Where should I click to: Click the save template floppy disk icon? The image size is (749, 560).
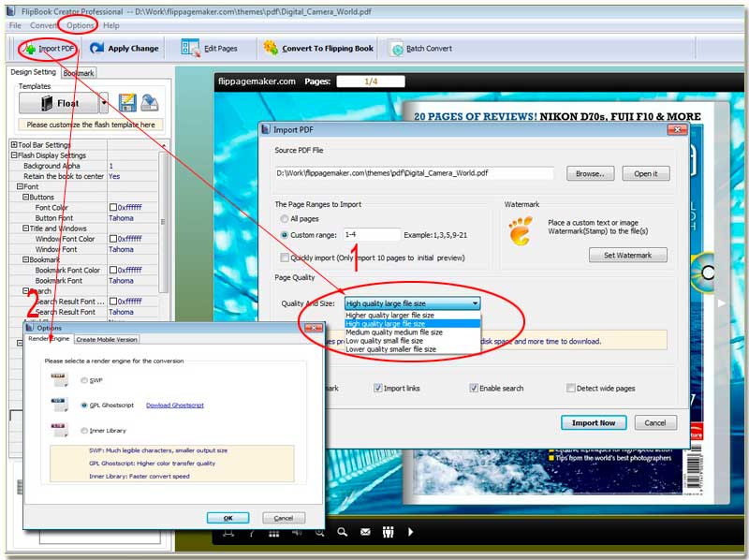point(127,103)
